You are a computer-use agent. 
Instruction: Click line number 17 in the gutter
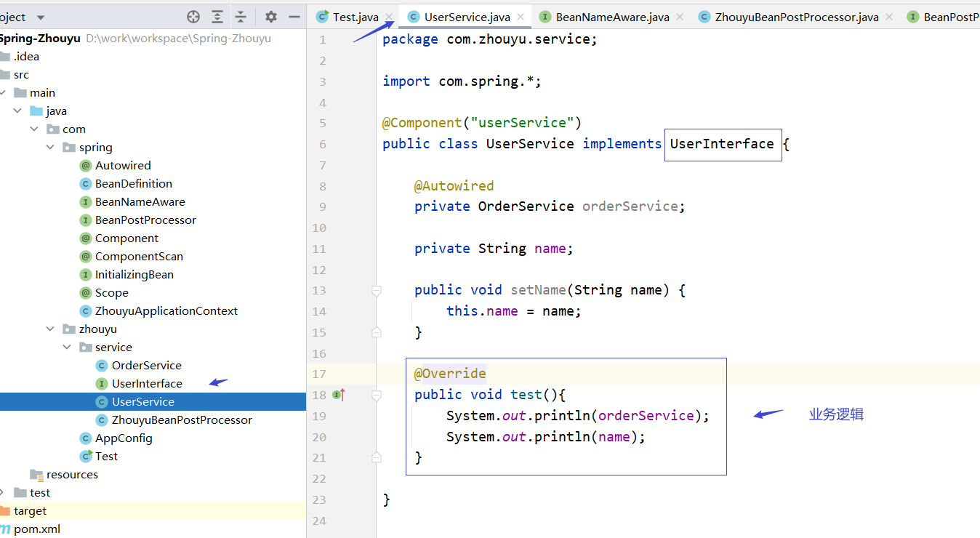319,374
